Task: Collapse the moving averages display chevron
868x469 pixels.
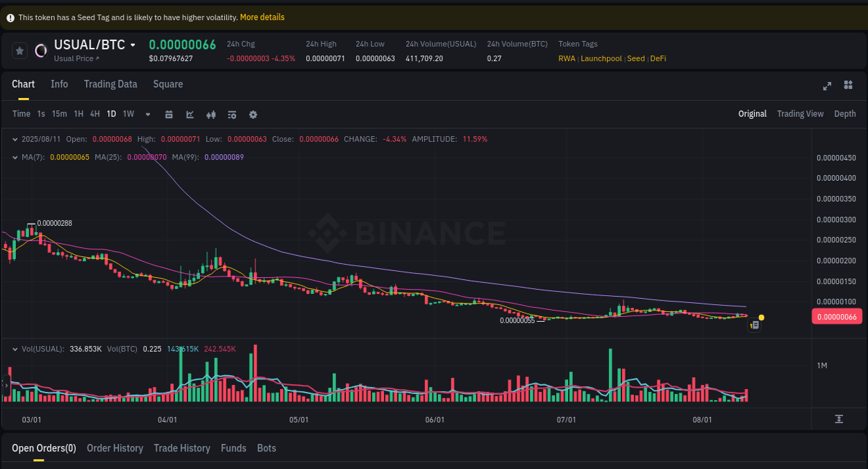Action: [x=14, y=156]
